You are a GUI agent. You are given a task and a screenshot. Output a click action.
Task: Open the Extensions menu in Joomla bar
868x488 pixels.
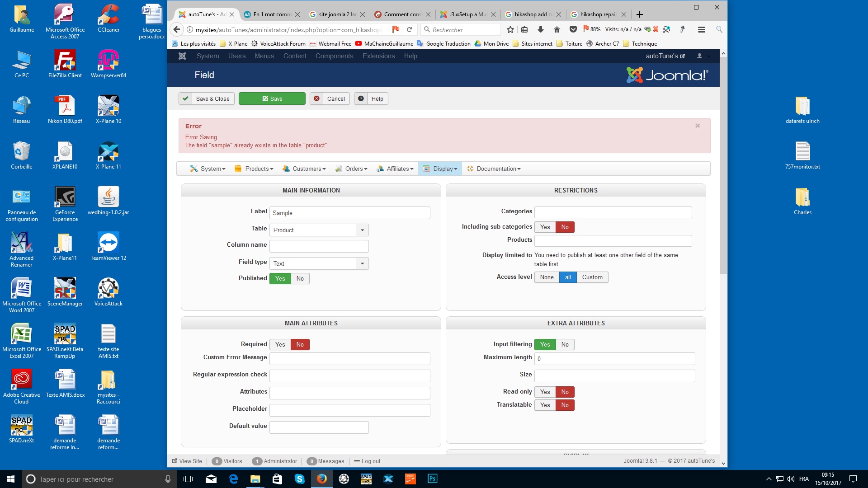pyautogui.click(x=378, y=56)
